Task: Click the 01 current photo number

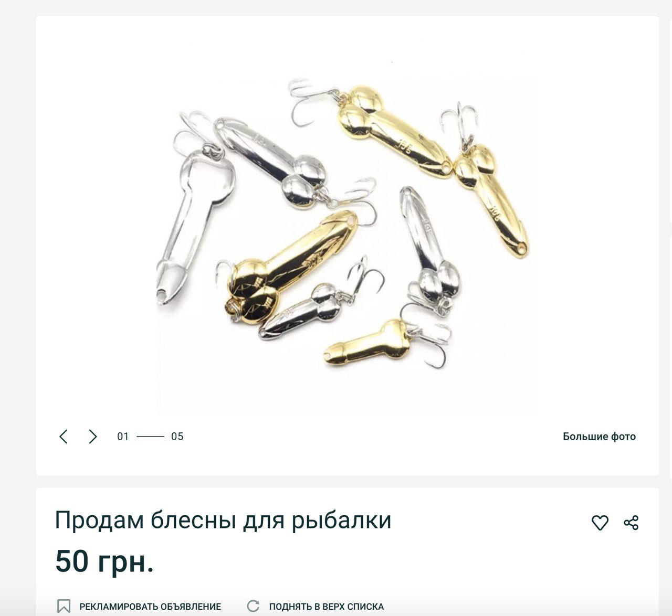Action: 123,437
